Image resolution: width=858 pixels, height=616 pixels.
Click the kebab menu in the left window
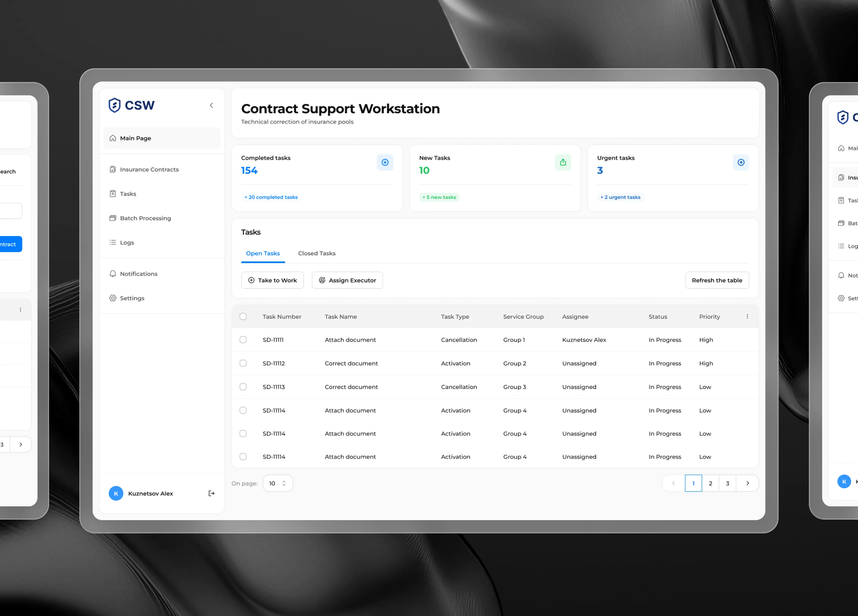pos(20,309)
